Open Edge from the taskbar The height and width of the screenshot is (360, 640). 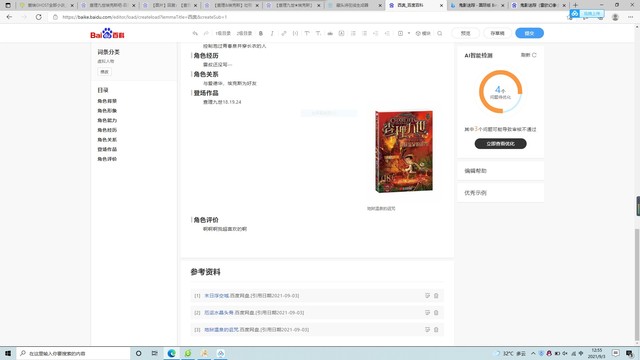tap(171, 353)
